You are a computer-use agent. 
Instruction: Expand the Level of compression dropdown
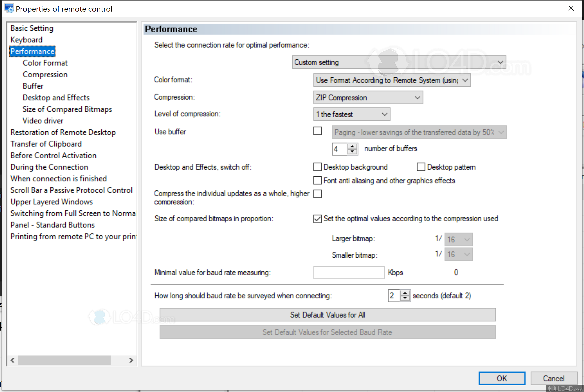[351, 114]
